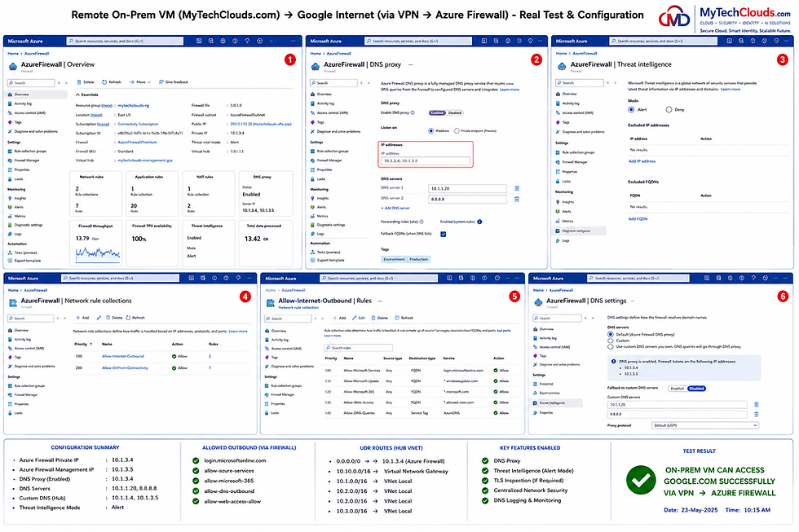The width and height of the screenshot is (799, 532).
Task: Open Connectivity Subscription link in Overview
Action: coord(138,124)
